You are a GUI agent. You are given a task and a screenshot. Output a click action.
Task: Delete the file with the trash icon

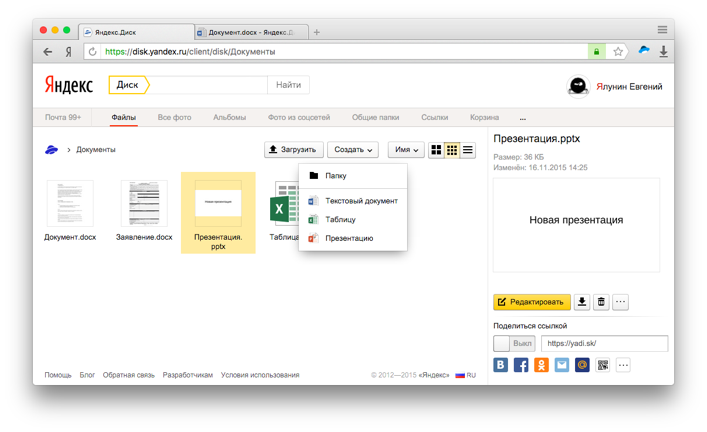[601, 302]
